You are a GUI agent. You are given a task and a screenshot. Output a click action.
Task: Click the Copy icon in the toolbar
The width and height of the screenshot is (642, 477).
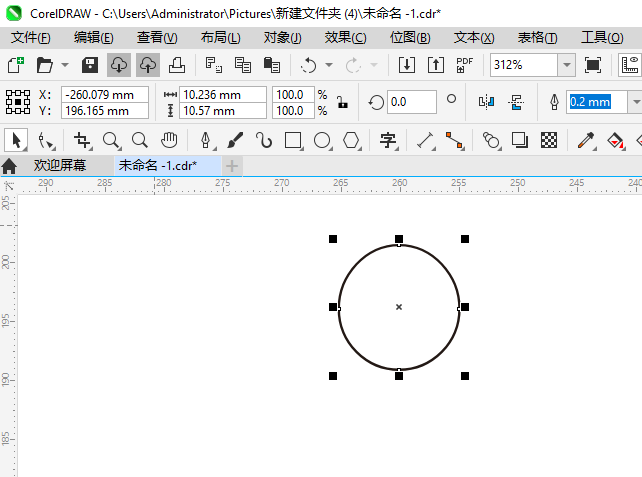point(243,65)
